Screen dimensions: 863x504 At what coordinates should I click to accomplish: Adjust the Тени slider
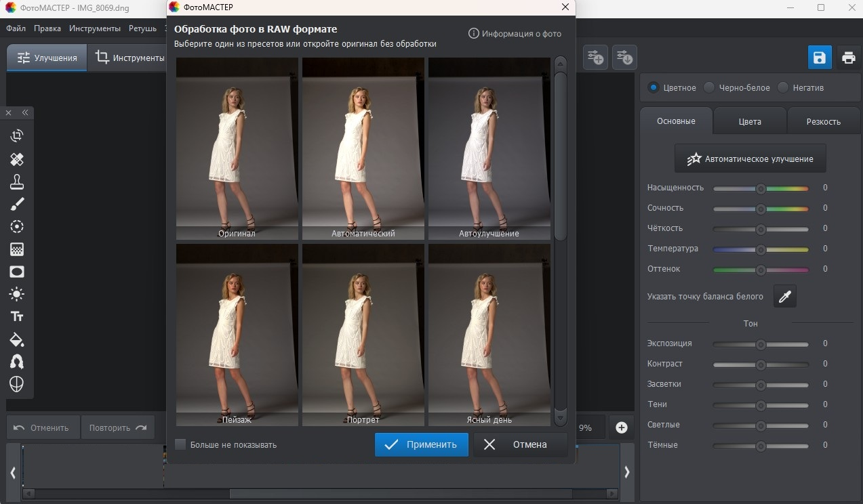pyautogui.click(x=761, y=405)
